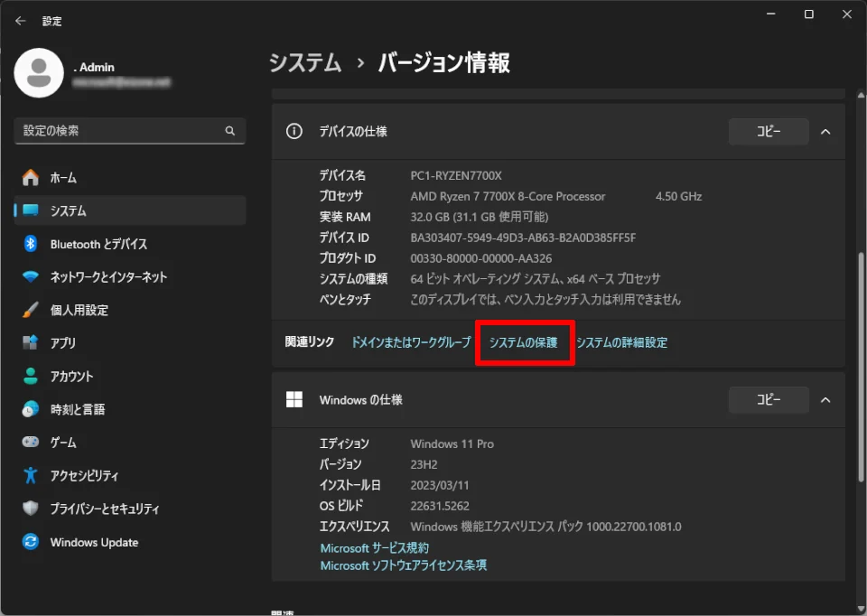Click the Bluetooth icon in sidebar
Screen dimensions: 867x616
pyautogui.click(x=31, y=243)
